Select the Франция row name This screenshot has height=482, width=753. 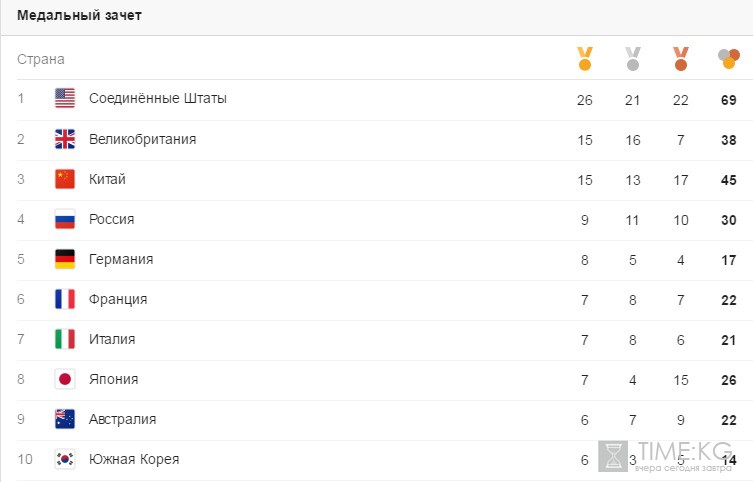118,299
